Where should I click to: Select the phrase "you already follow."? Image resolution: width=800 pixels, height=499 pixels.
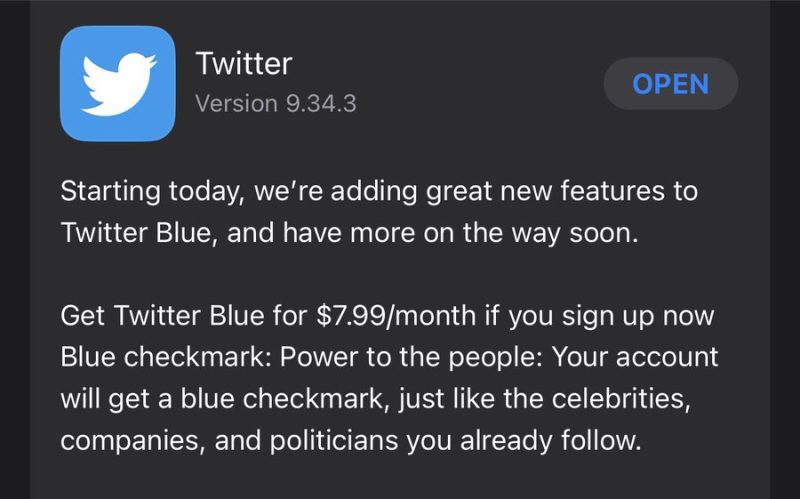pyautogui.click(x=524, y=441)
